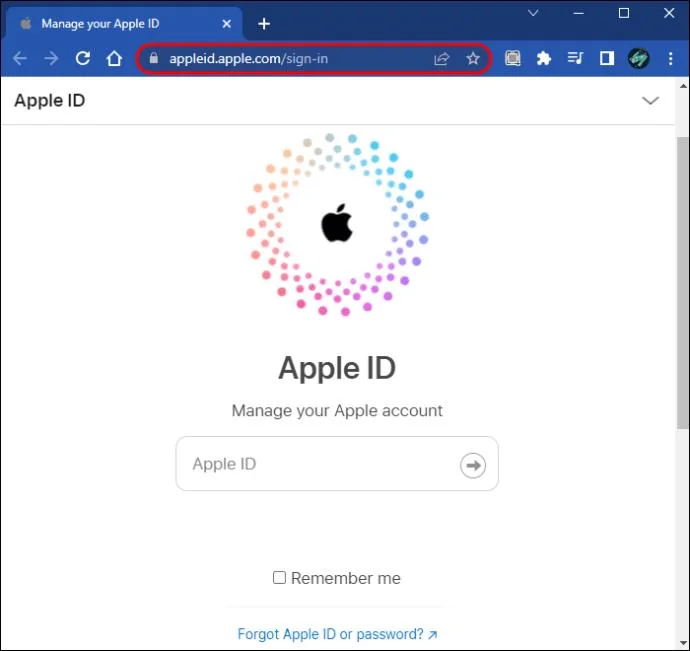Maximize the browser window
Image resolution: width=690 pixels, height=651 pixels.
coord(624,13)
